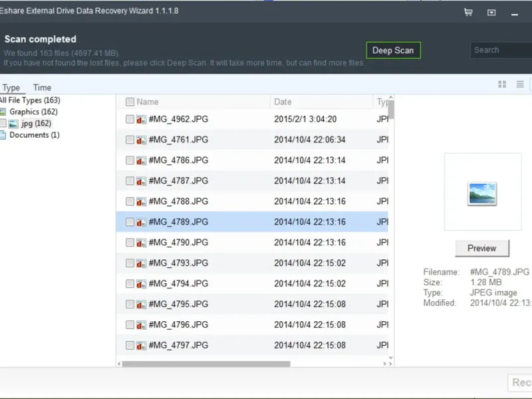
Task: Click the file icon of #MG_4761.JPG
Action: 141,140
